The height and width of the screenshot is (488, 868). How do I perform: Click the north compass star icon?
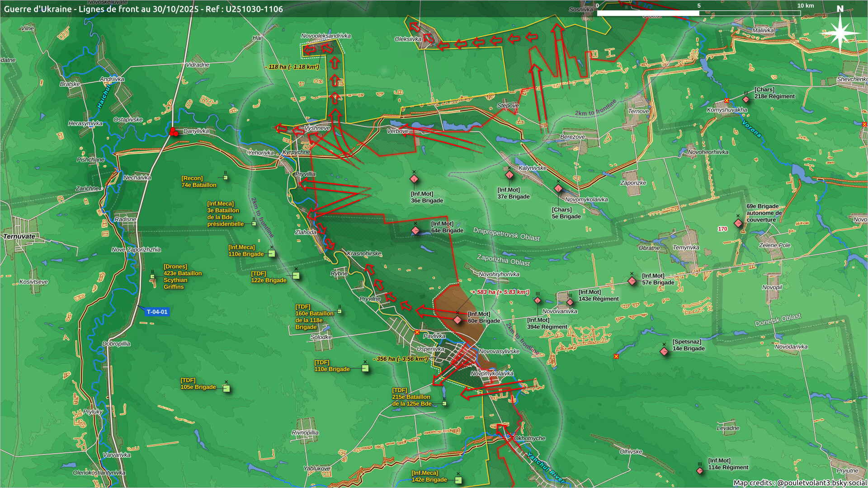pos(840,33)
